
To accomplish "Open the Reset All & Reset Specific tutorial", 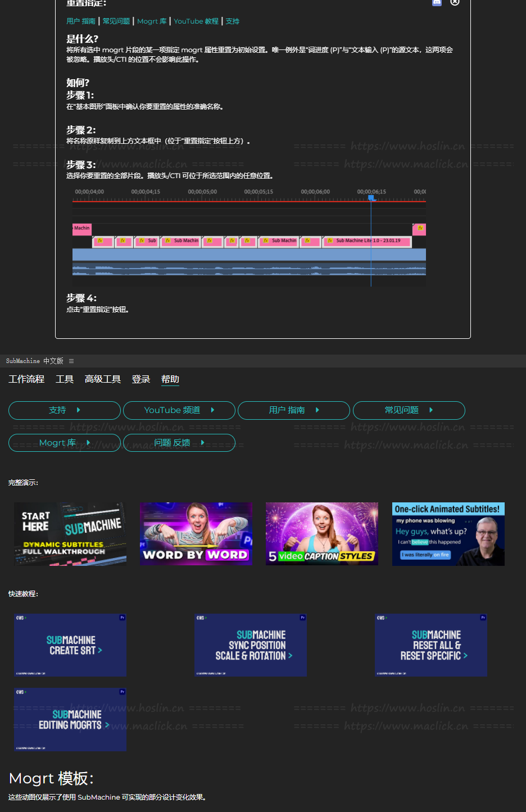I will pos(431,645).
